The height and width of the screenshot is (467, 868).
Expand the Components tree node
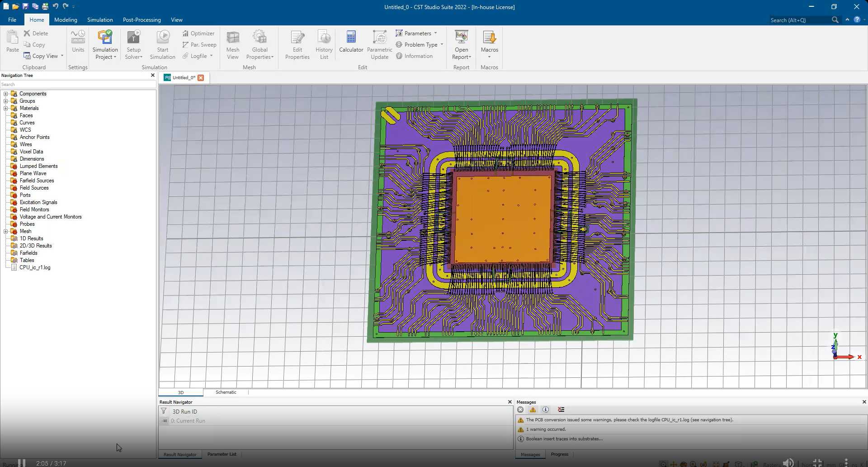[6, 94]
